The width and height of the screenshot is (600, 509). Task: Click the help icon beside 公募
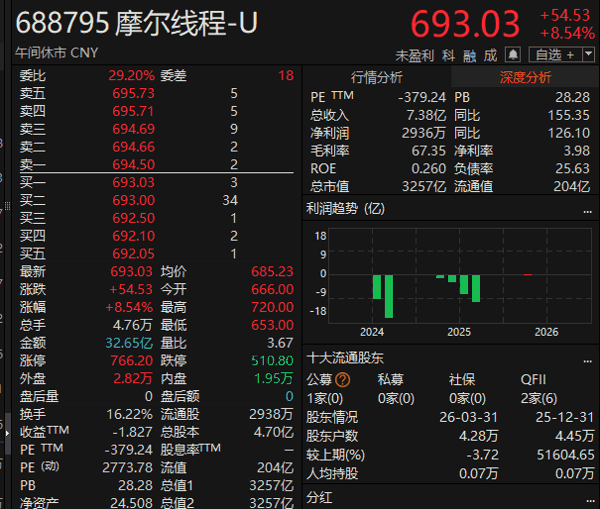click(x=343, y=380)
